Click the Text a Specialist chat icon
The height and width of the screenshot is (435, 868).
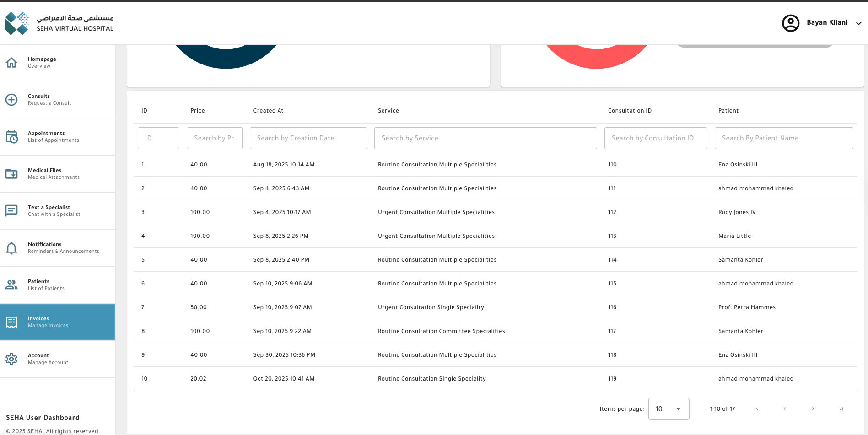coord(11,210)
